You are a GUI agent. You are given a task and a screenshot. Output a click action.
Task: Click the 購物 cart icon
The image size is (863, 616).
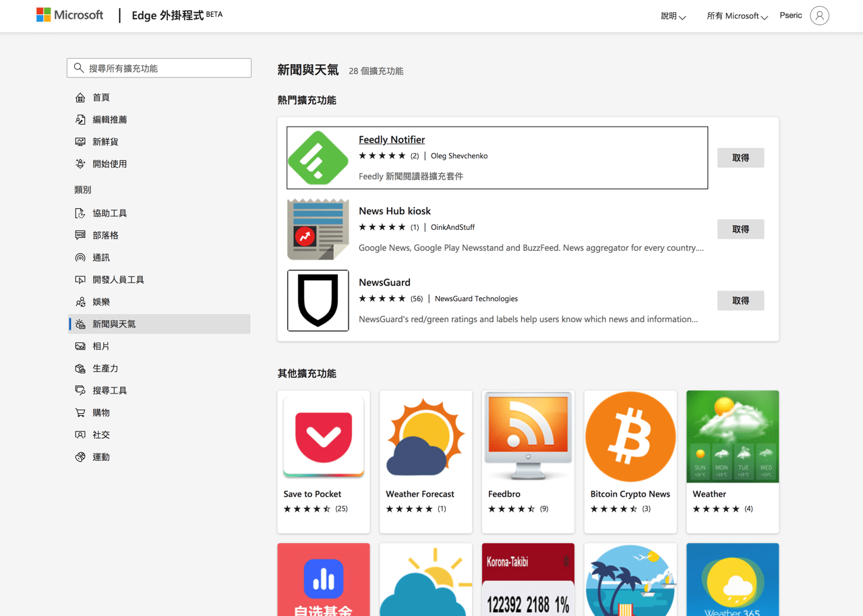click(x=80, y=413)
